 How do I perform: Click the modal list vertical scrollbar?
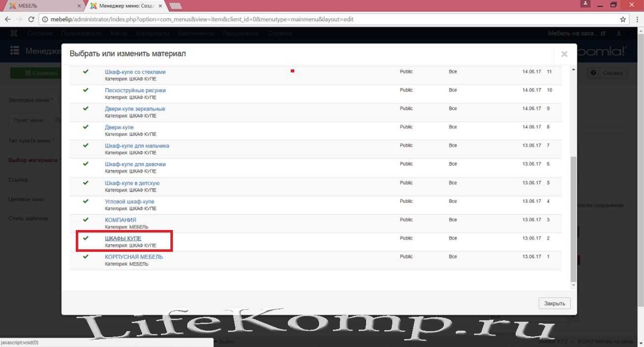pyautogui.click(x=574, y=218)
